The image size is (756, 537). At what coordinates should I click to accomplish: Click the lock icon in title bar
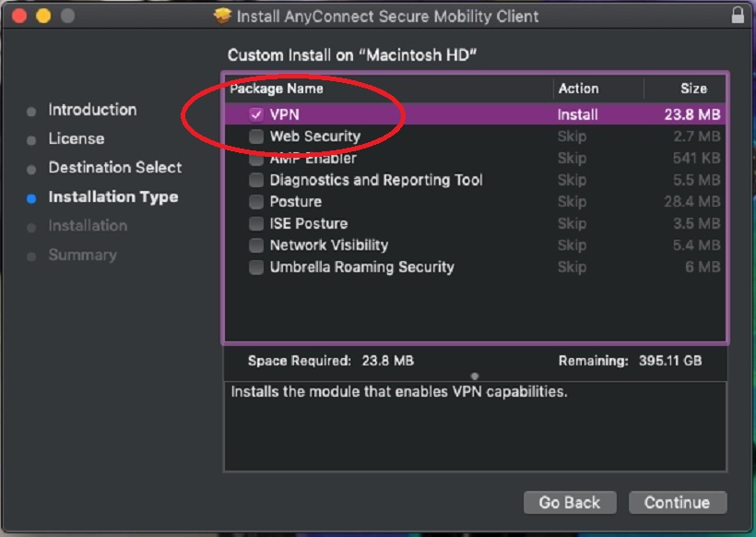(x=738, y=15)
